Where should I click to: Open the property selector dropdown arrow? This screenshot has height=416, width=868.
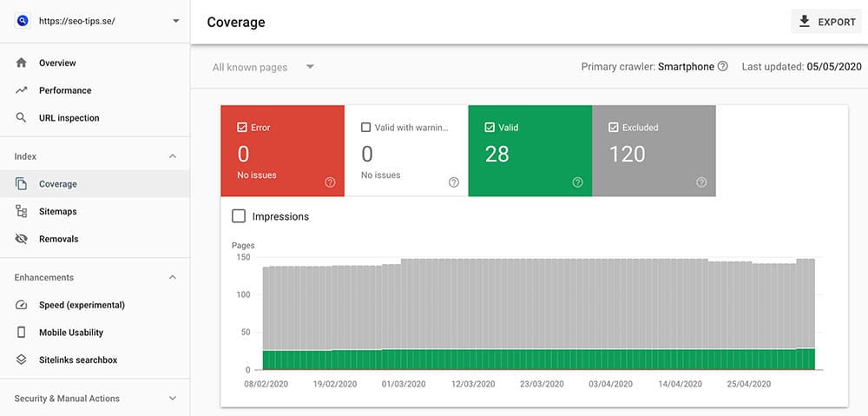tap(175, 21)
